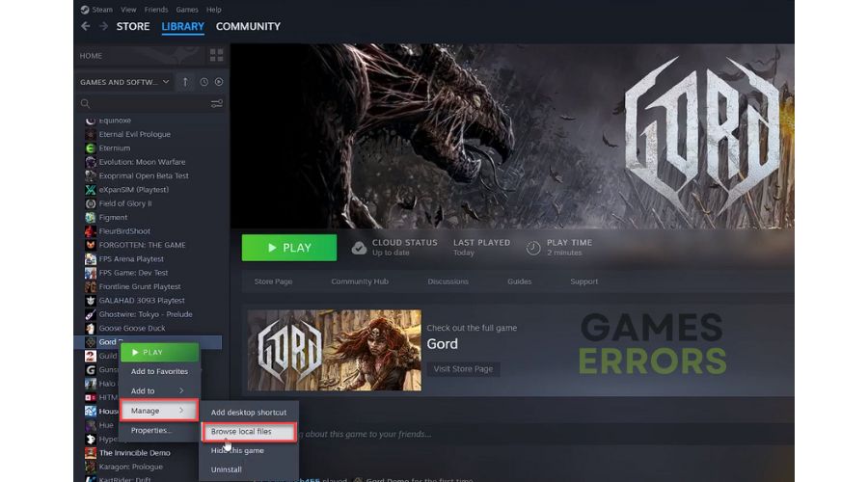This screenshot has width=868, height=482.
Task: Select FORGOTTEN: THE GAME
Action: [143, 245]
